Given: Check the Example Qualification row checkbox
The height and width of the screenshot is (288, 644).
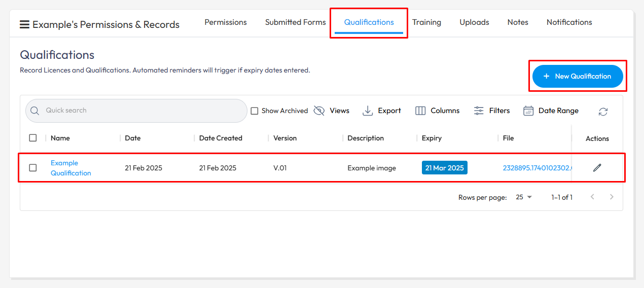Looking at the screenshot, I should pyautogui.click(x=33, y=168).
